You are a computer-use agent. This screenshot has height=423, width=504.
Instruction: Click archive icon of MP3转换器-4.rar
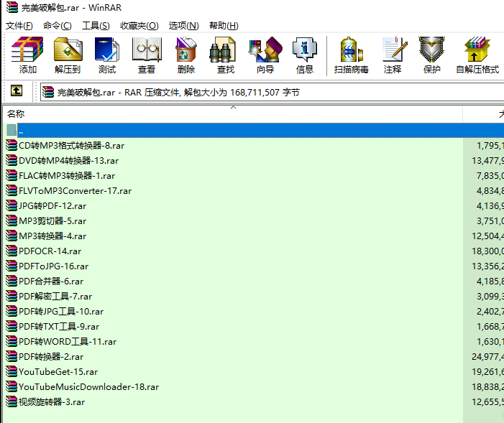point(12,236)
